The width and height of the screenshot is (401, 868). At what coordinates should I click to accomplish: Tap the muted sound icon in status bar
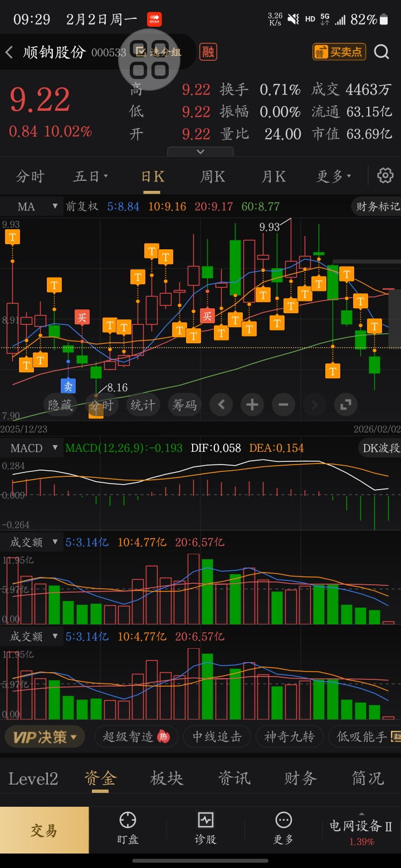coord(293,19)
